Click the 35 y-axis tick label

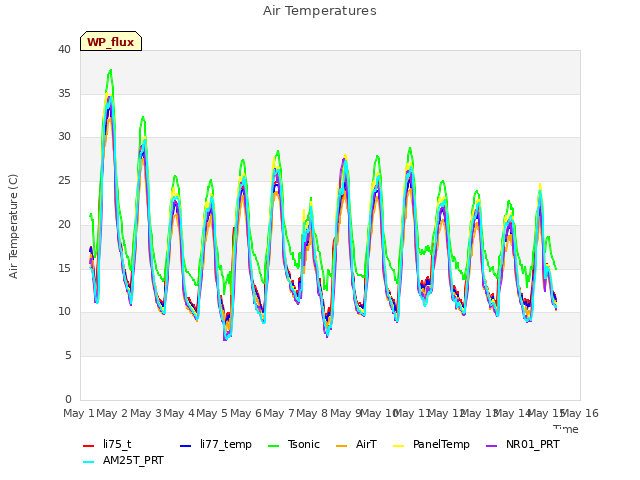[x=64, y=93]
